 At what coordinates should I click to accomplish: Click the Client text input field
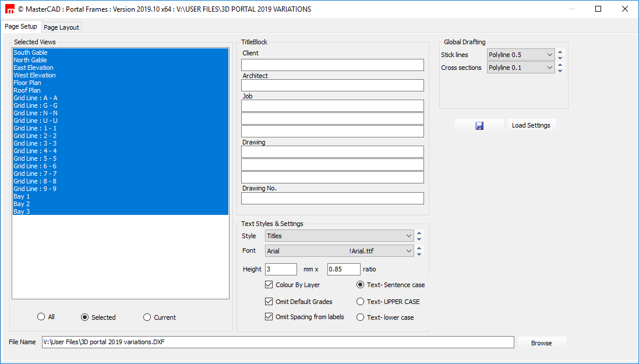click(x=333, y=65)
